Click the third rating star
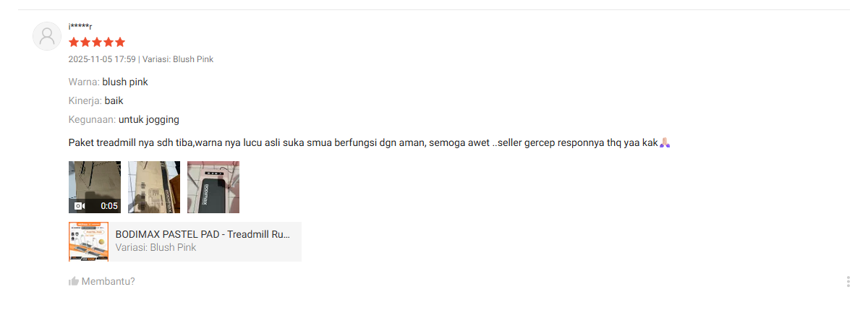 click(97, 43)
